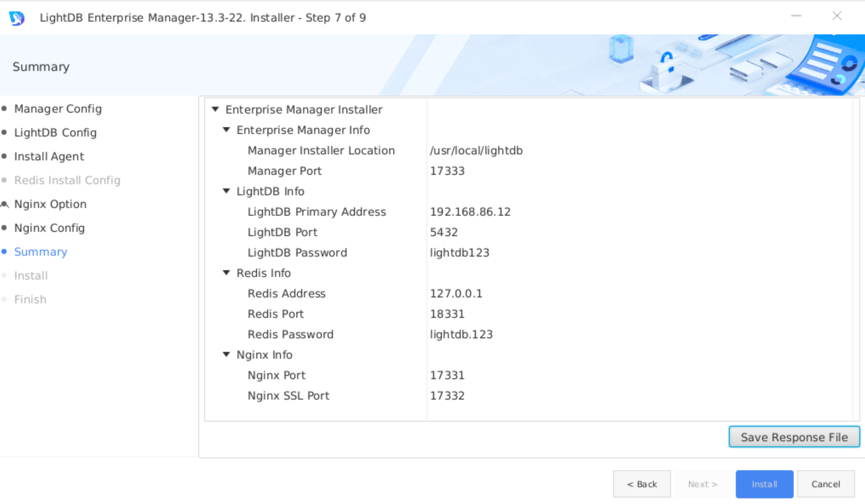The width and height of the screenshot is (865, 504).
Task: Click the LightDB logo icon in the title bar
Action: [16, 18]
